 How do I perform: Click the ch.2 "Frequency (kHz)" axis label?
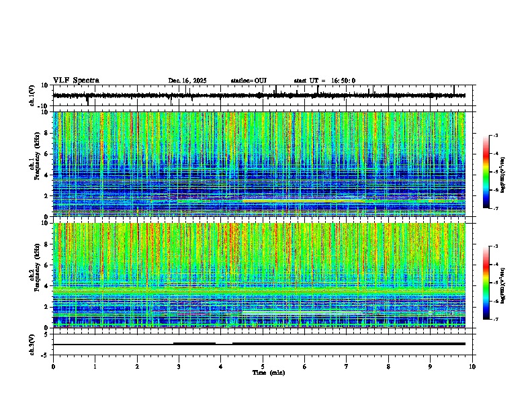[x=37, y=267]
